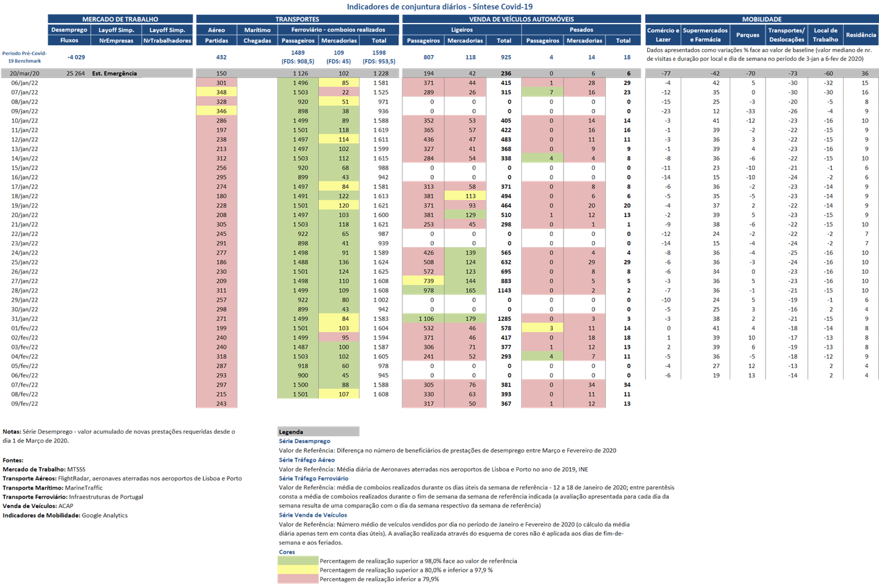
Task: Click the Série Venda de Veículos heading
Action: (x=313, y=515)
